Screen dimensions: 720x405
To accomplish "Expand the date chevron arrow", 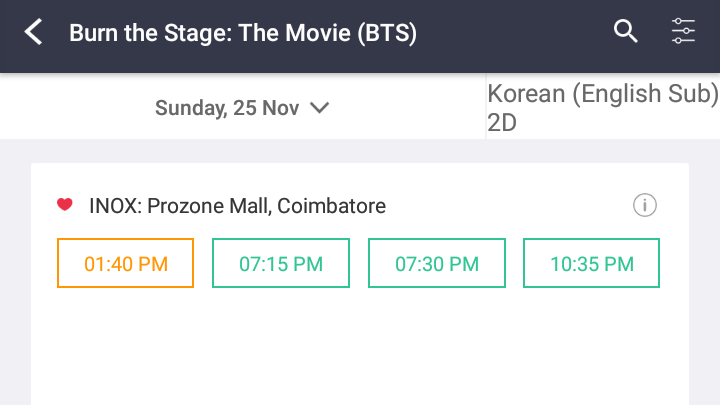I will tap(320, 108).
